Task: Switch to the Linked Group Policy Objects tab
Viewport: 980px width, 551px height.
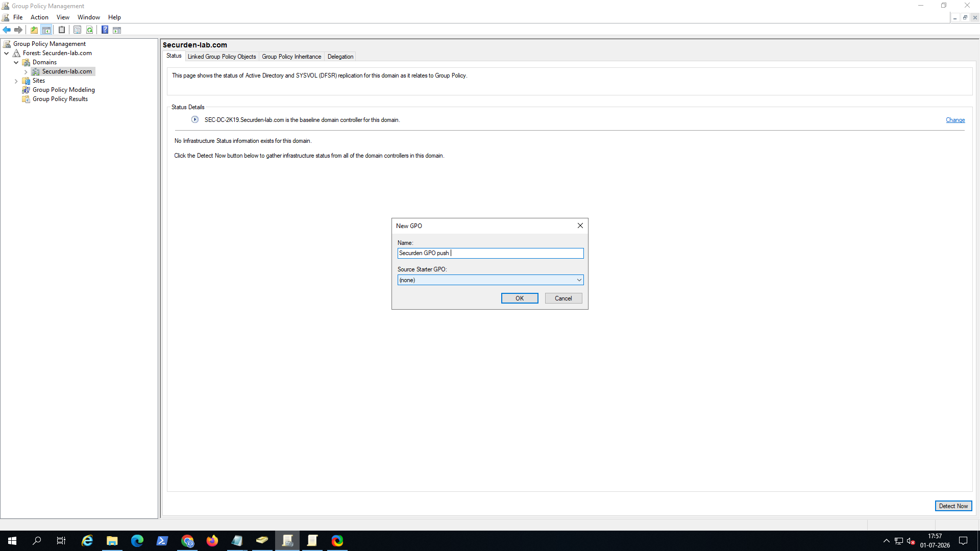Action: coord(222,57)
